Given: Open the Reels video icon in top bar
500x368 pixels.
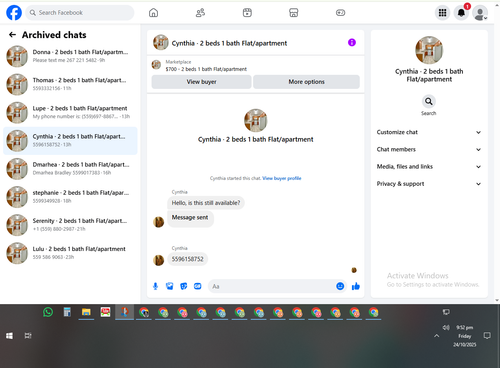Looking at the screenshot, I should tap(247, 13).
